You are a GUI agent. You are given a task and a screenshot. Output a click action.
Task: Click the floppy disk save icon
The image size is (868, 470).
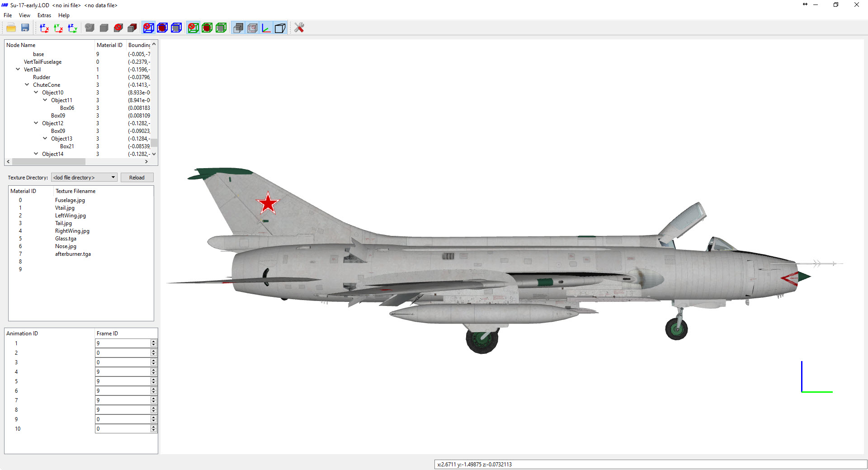coord(25,28)
